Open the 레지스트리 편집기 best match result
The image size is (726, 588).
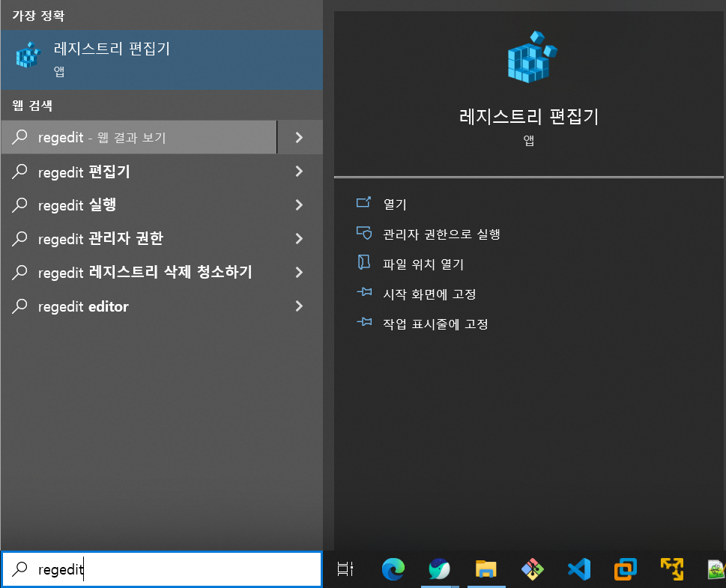(x=162, y=60)
